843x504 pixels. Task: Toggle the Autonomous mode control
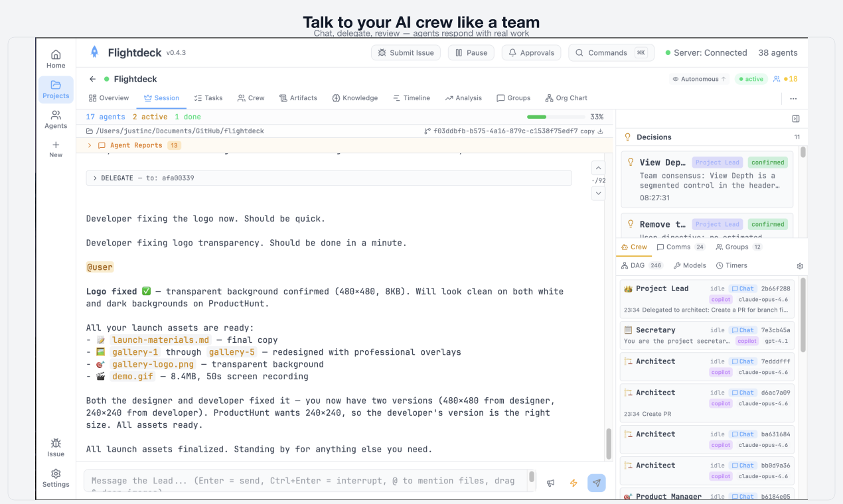click(x=699, y=79)
